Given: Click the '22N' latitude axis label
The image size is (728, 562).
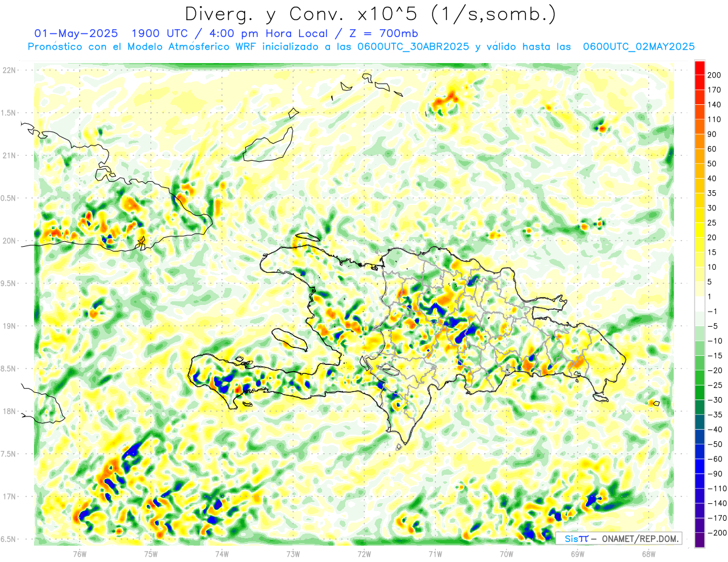Looking at the screenshot, I should [9, 70].
